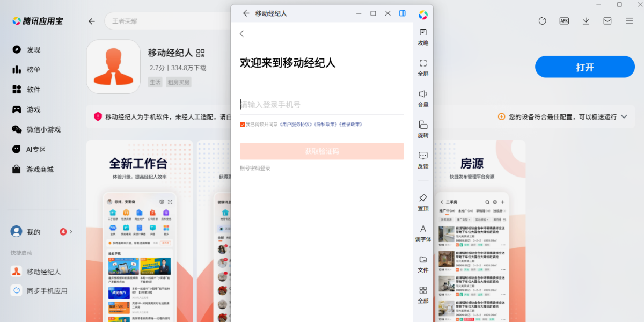Open the downloads icon in top bar
The height and width of the screenshot is (322, 644).
[586, 21]
